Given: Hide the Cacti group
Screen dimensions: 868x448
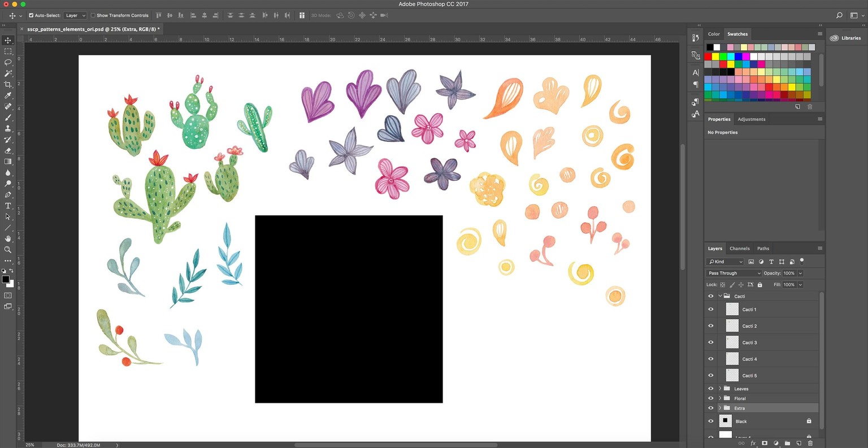Looking at the screenshot, I should [x=711, y=296].
